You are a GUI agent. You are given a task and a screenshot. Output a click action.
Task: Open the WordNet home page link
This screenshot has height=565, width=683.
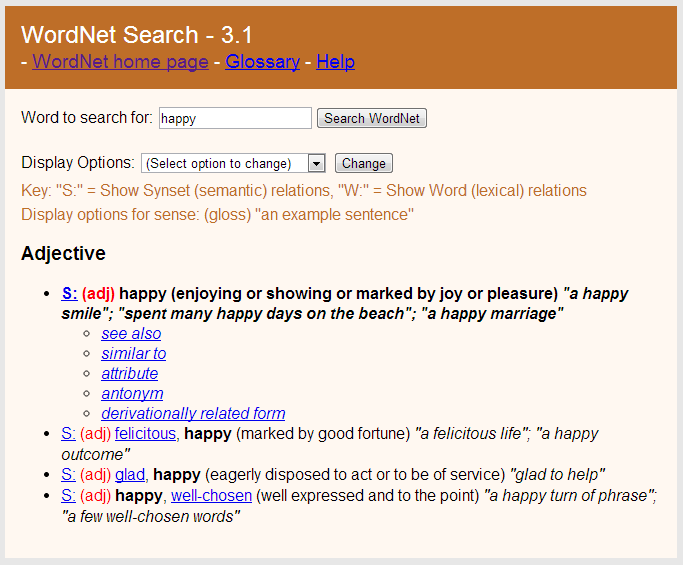pos(120,61)
